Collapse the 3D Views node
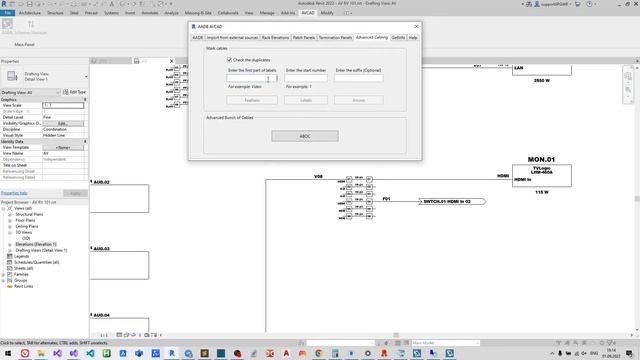Viewport: 640px width, 360px height. (x=10, y=232)
